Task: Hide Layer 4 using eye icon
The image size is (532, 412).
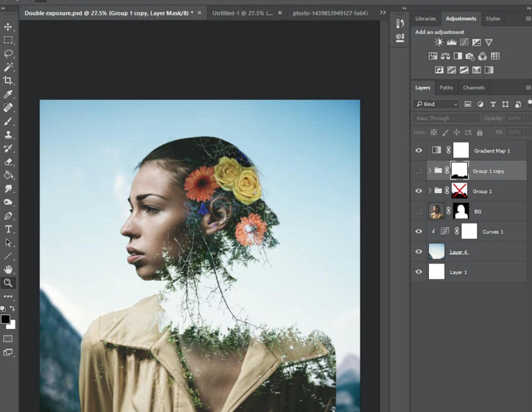Action: (x=419, y=252)
